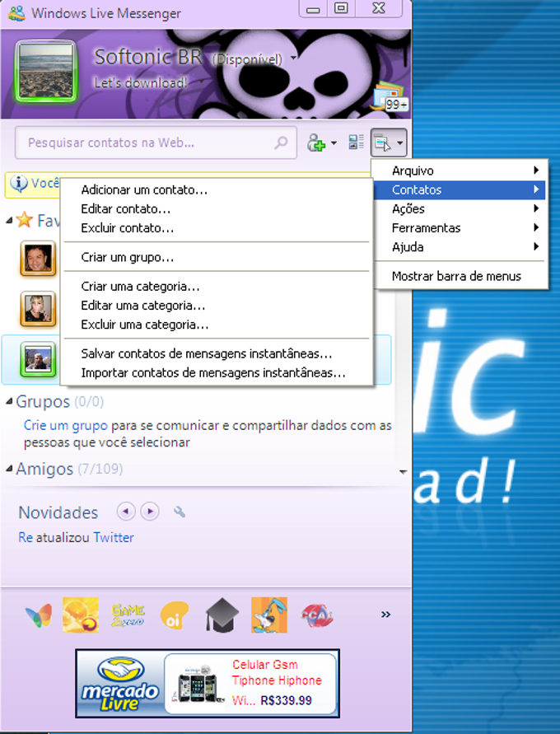
Task: Open the user display picture of Softonic BR
Action: (x=46, y=71)
